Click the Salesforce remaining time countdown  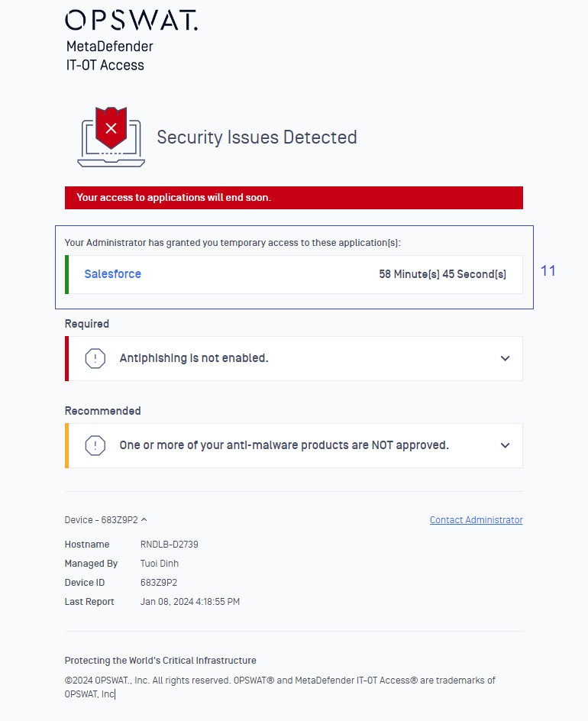coord(442,274)
